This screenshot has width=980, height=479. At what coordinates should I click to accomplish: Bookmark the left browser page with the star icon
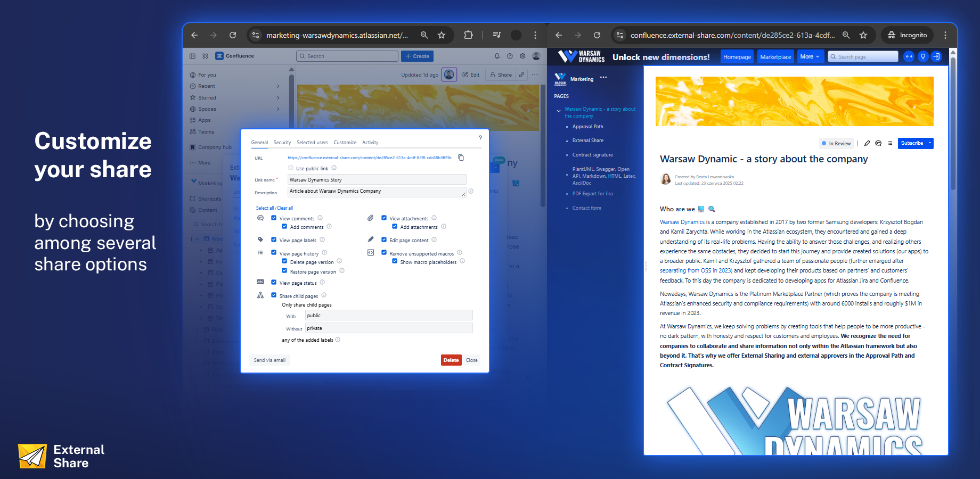442,35
